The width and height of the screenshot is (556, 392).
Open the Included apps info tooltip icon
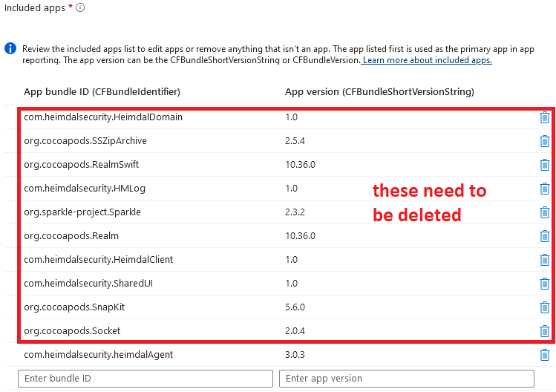pos(80,7)
